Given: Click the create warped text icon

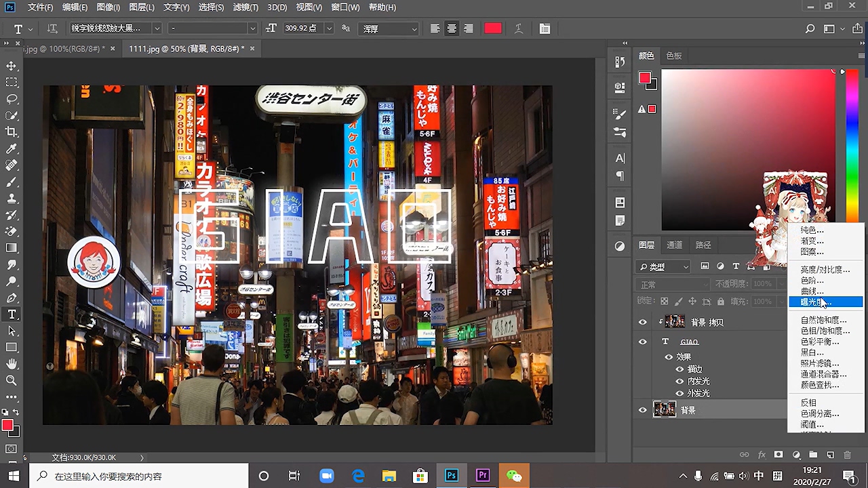Looking at the screenshot, I should [x=519, y=29].
